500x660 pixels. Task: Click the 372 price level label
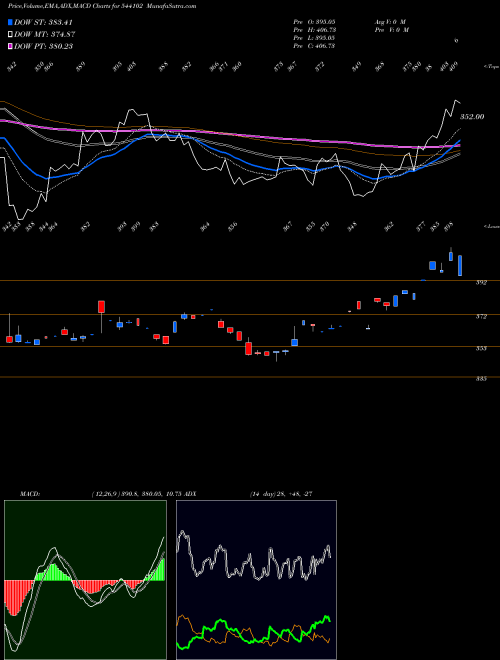point(481,317)
